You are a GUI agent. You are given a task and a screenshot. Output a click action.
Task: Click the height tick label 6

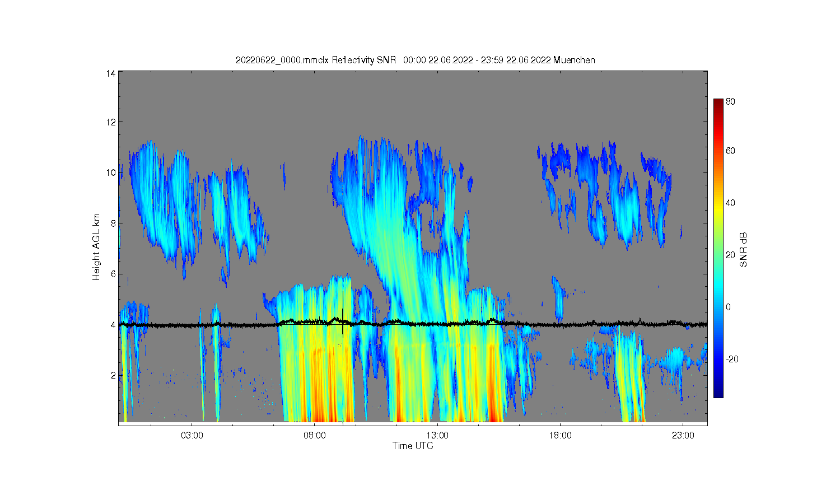(x=113, y=274)
